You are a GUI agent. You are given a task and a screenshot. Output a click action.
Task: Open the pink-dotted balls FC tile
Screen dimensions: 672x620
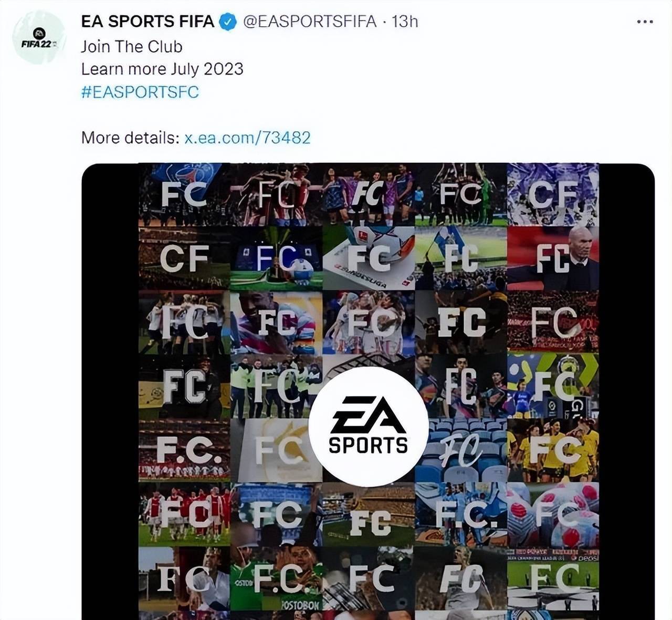tap(553, 514)
